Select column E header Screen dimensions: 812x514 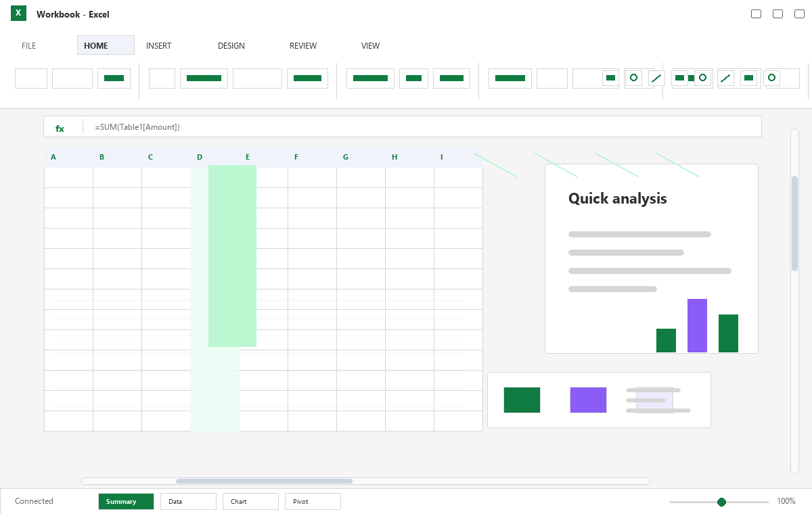(x=248, y=157)
